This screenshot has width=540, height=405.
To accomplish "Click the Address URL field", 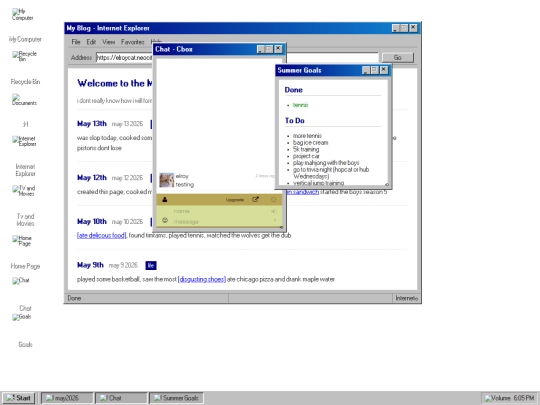I will click(237, 58).
